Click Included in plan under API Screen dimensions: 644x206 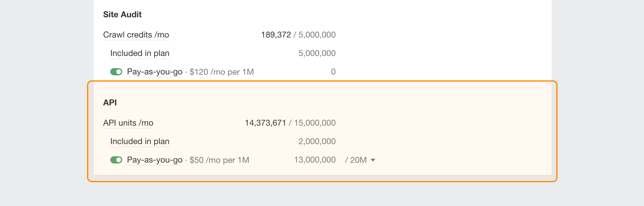(140, 141)
